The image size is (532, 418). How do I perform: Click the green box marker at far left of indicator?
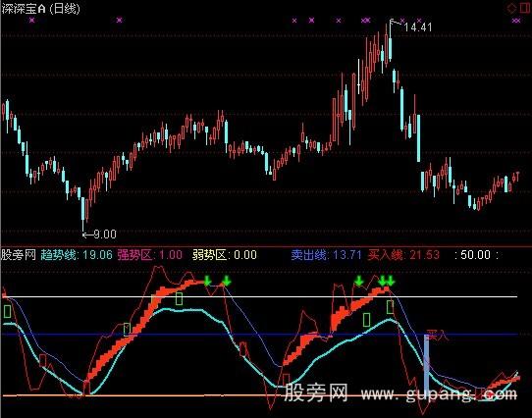click(x=7, y=311)
